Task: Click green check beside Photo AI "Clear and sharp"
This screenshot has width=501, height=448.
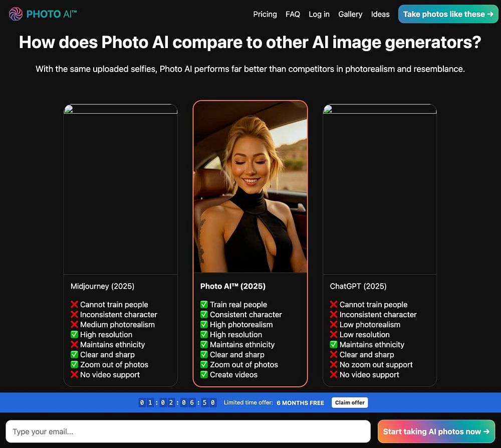Action: (204, 354)
